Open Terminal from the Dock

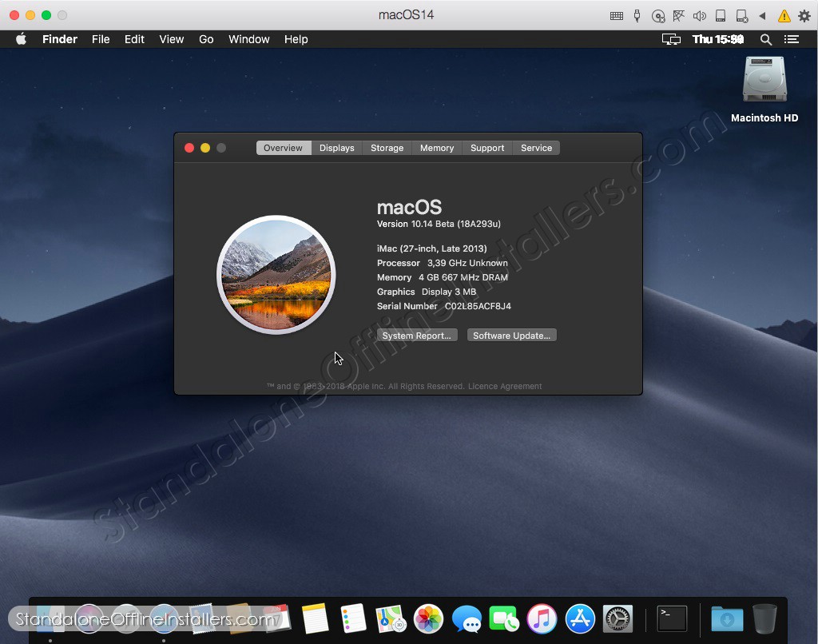click(672, 618)
